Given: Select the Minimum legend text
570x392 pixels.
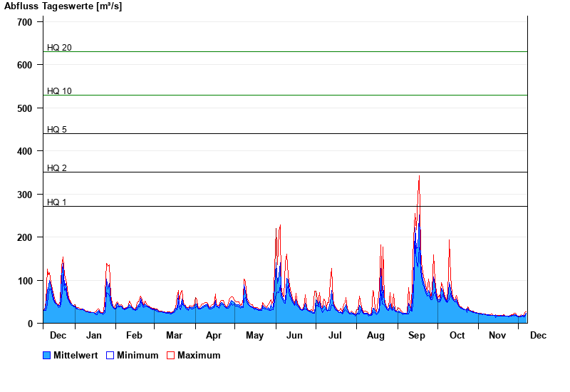Looking at the screenshot, I should [x=138, y=355].
